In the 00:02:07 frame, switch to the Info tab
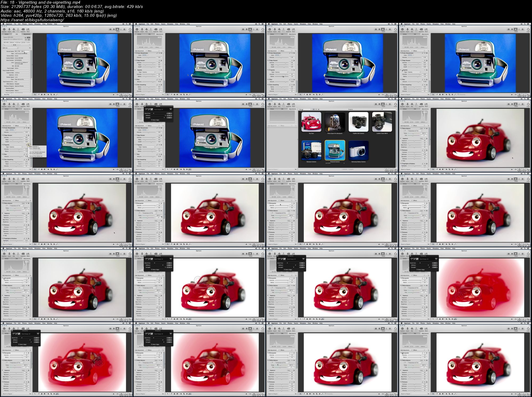The width and height of the screenshot is (532, 397). [x=282, y=109]
